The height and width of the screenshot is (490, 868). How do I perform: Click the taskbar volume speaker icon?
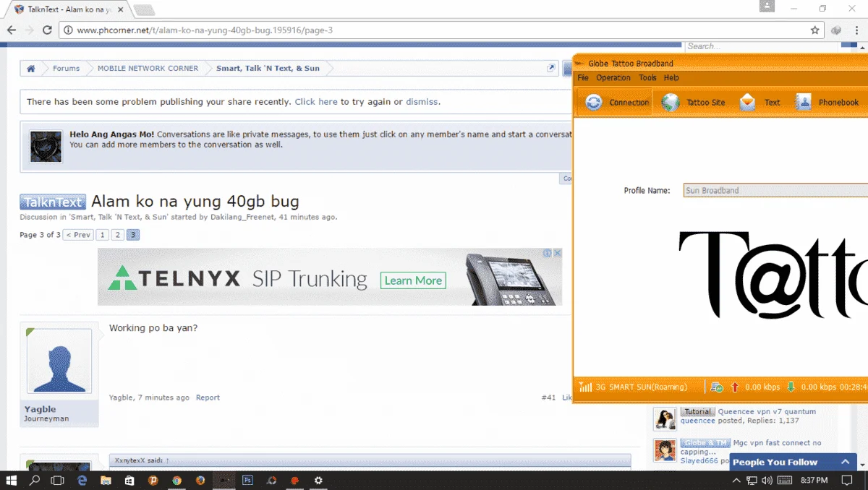767,480
